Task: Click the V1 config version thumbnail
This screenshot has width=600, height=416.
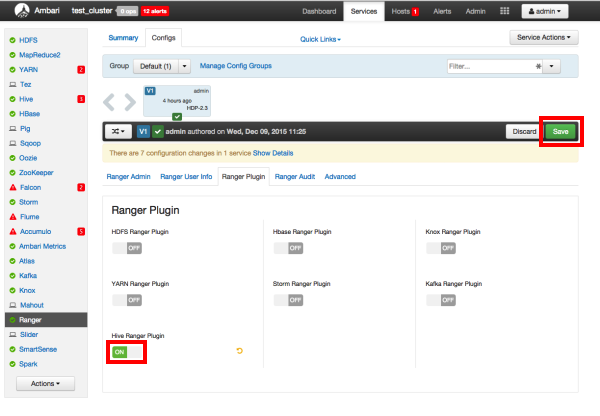Action: [177, 101]
